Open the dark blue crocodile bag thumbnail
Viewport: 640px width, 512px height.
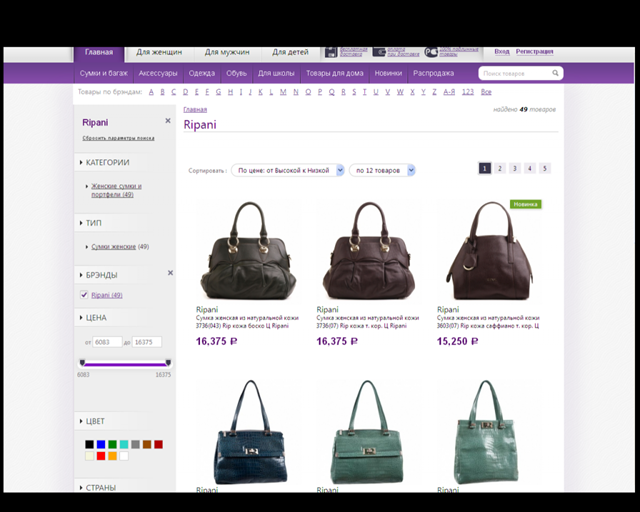point(249,433)
